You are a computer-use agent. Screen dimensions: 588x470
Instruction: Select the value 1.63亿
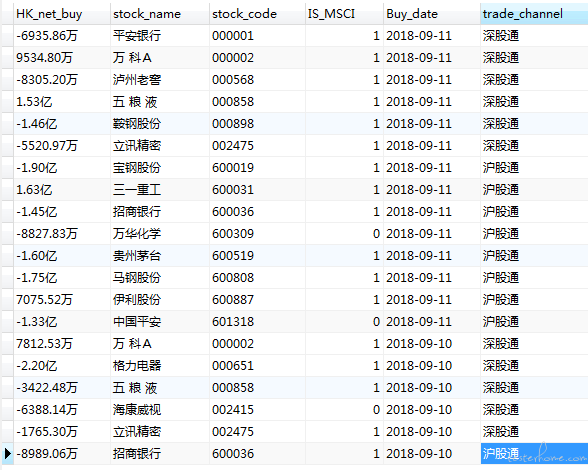(x=34, y=190)
